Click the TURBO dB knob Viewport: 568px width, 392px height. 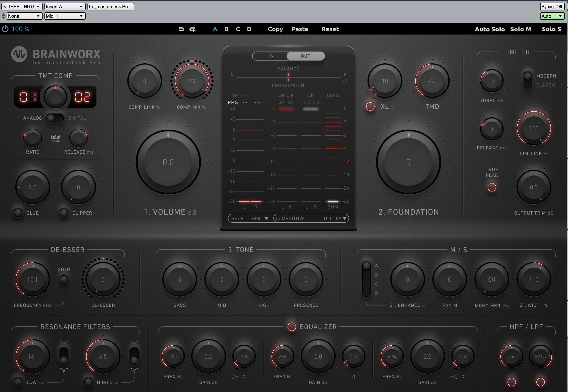coord(492,81)
